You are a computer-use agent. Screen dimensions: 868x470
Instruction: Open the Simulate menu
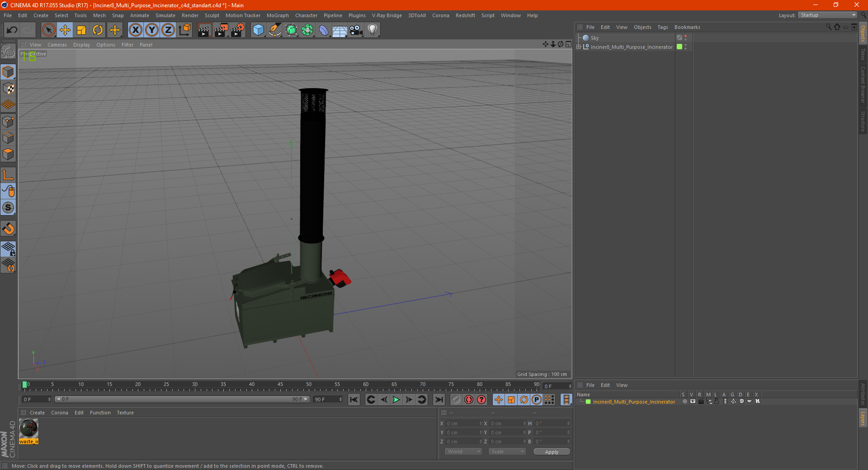(x=165, y=15)
